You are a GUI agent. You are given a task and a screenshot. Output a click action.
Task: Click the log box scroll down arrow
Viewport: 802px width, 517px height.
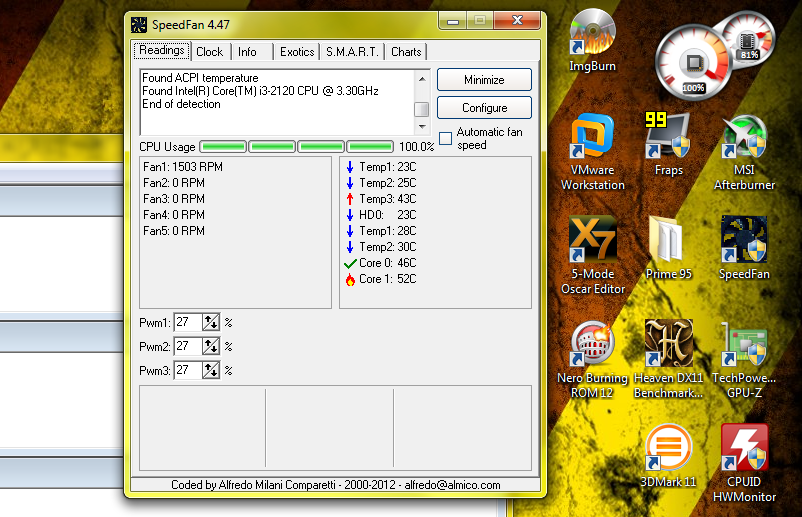pos(422,126)
